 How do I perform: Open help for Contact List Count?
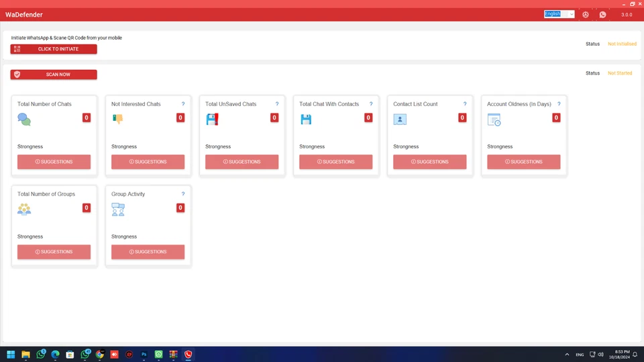point(465,104)
